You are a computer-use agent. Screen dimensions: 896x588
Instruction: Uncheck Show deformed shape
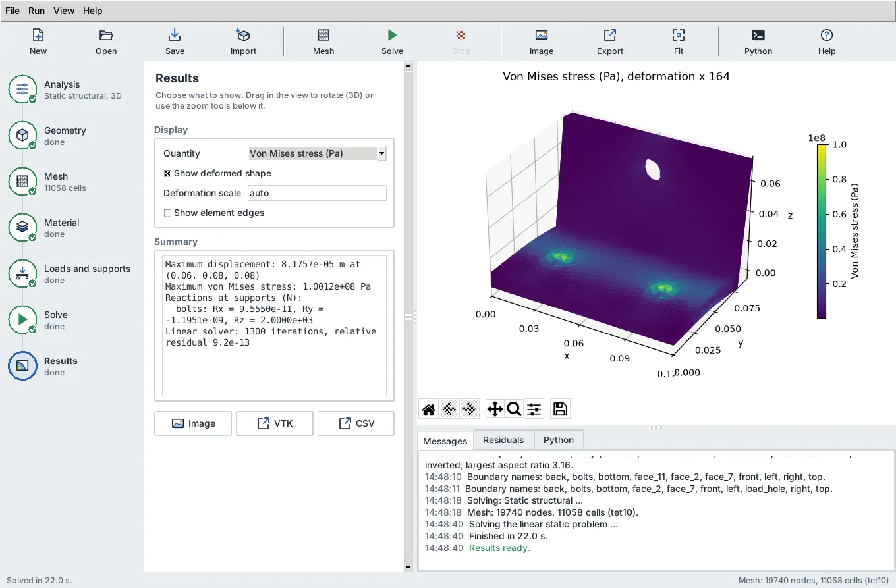coord(167,173)
